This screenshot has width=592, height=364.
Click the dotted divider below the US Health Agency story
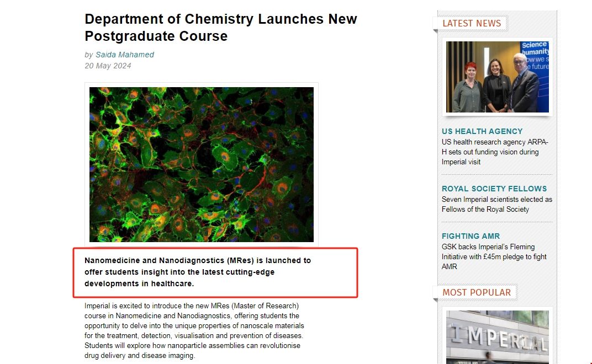pos(496,175)
